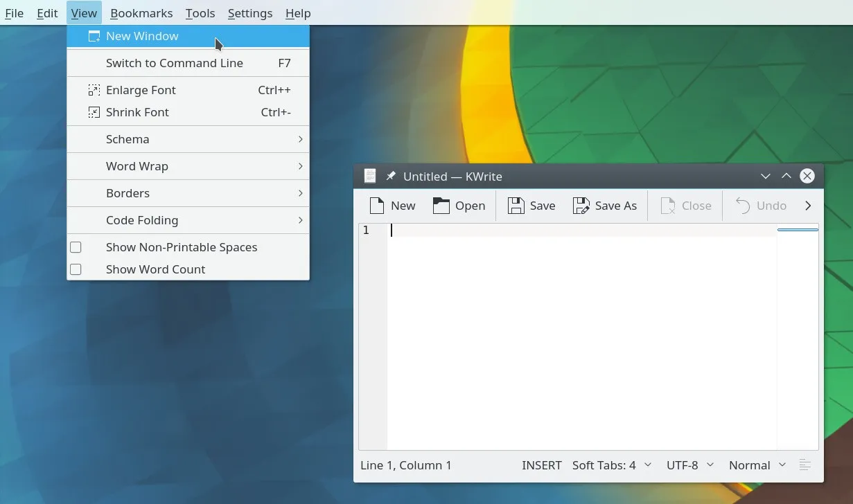The image size is (853, 504).
Task: Open the Bookmarks menu
Action: click(x=141, y=13)
